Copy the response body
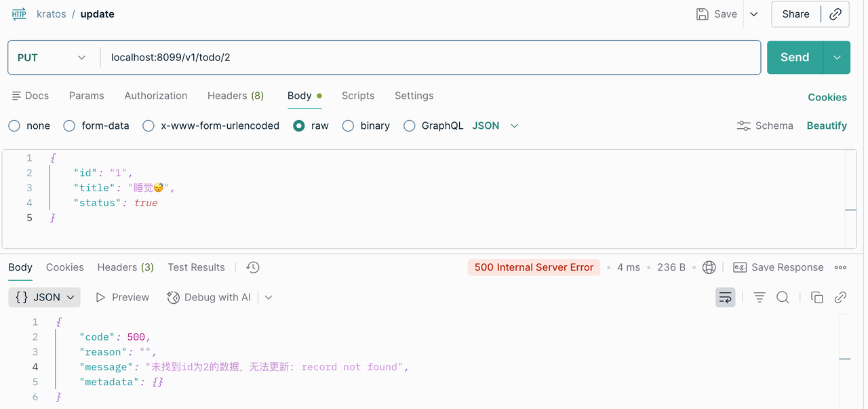 [817, 297]
